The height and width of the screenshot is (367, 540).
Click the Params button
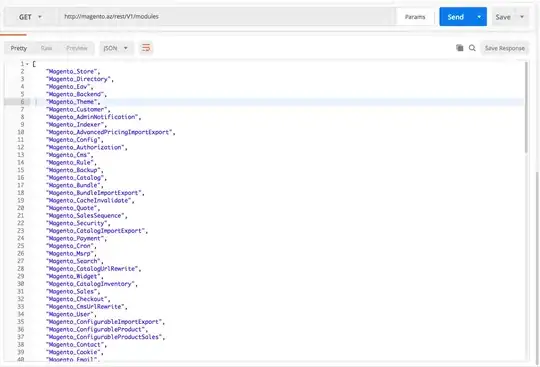point(415,17)
